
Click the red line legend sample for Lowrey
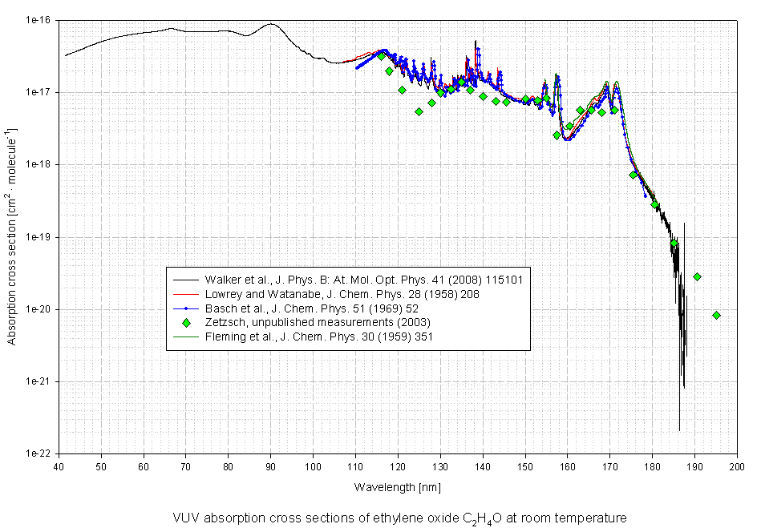click(186, 293)
